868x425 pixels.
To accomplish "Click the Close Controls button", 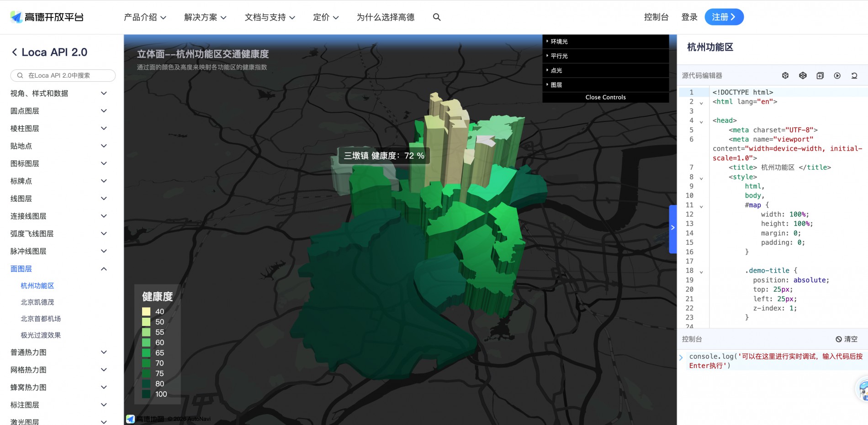I will click(x=605, y=97).
